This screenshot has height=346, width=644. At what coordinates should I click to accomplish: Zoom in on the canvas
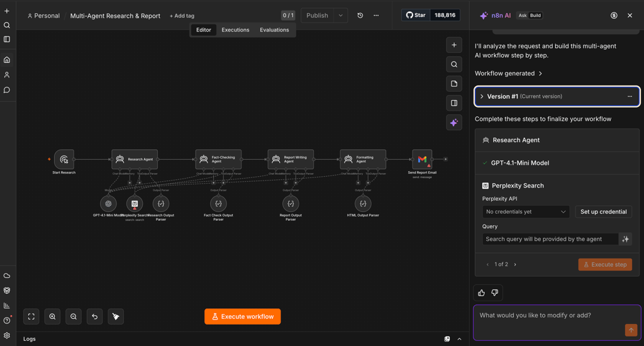(x=52, y=316)
